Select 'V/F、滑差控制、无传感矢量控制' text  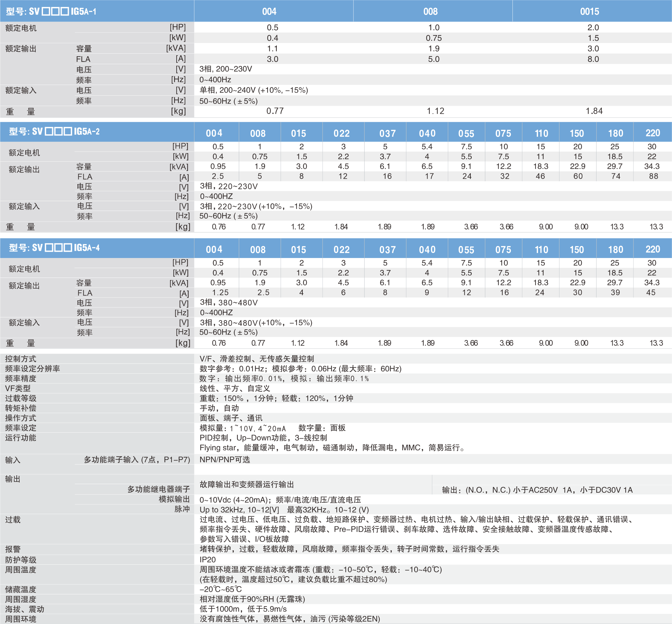click(x=257, y=359)
